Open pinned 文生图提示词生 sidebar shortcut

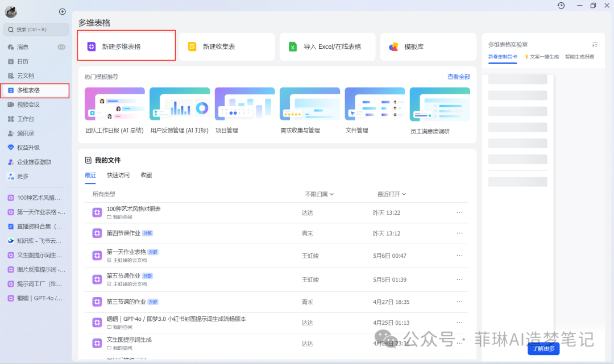(x=35, y=255)
